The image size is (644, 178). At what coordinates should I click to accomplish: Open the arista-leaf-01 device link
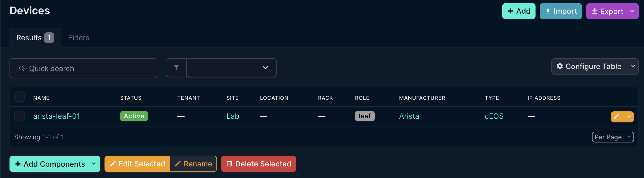click(57, 116)
